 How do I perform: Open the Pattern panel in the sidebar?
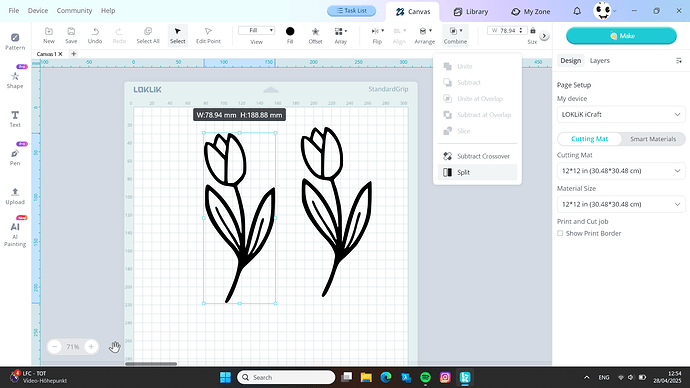point(15,41)
